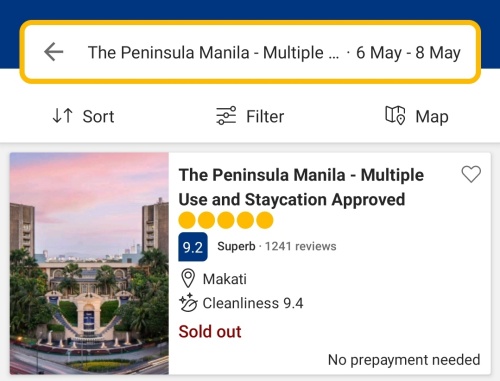Switch to Map view
500x381 pixels.
(417, 116)
